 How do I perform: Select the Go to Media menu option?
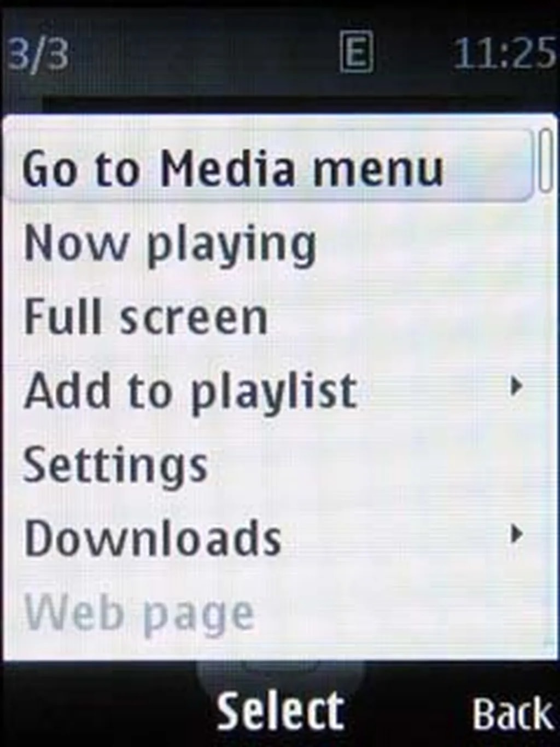point(268,166)
